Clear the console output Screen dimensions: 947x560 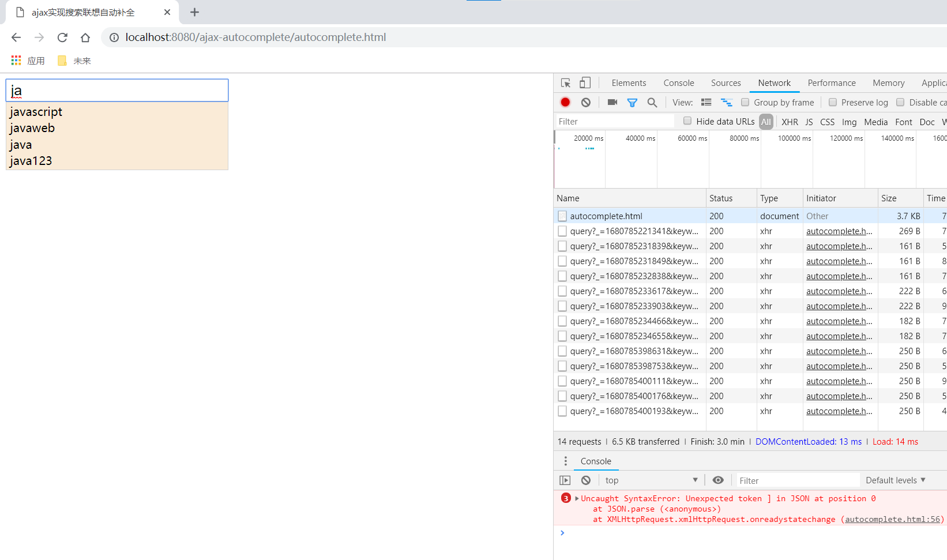586,480
